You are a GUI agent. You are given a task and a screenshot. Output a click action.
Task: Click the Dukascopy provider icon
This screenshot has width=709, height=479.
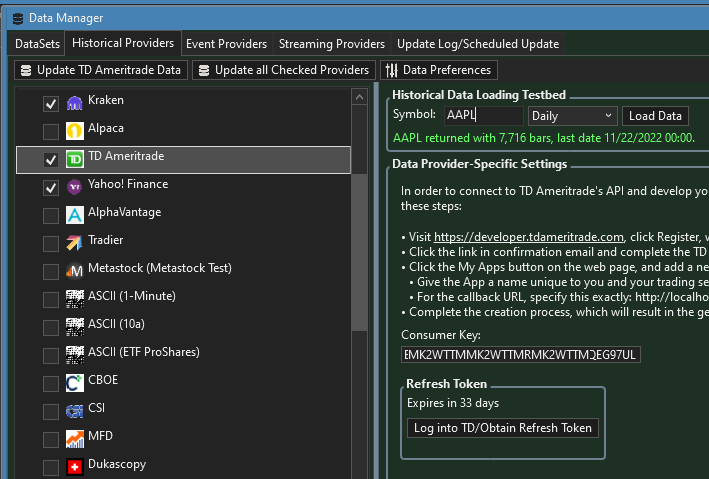[74, 467]
